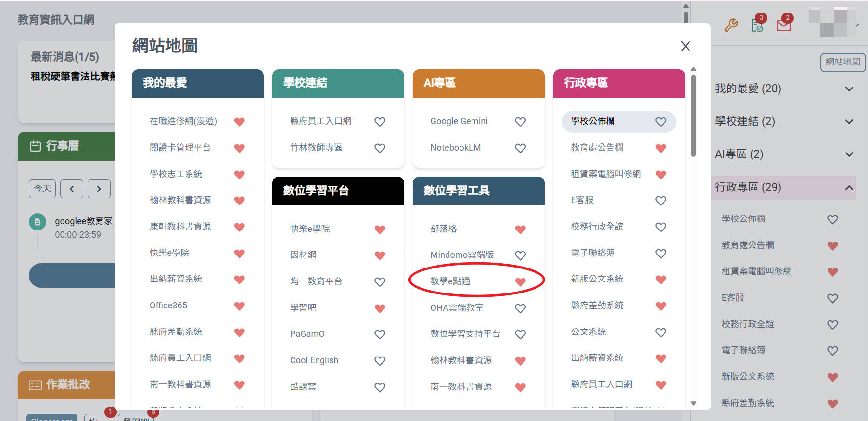This screenshot has height=421, width=868.
Task: Open the task clipboard icon with badge 3
Action: coord(757,25)
